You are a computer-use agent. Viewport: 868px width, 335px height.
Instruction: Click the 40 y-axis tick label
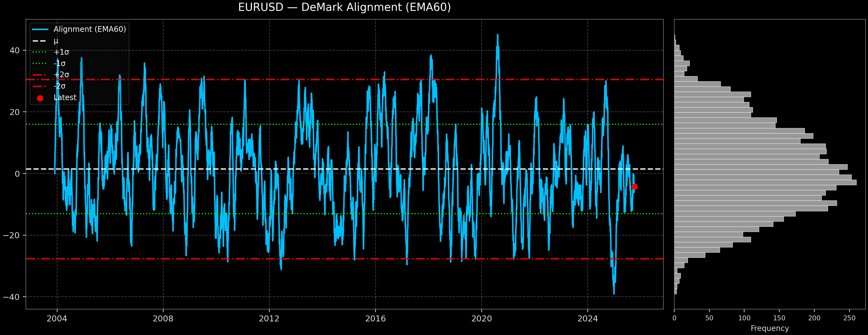pos(14,51)
